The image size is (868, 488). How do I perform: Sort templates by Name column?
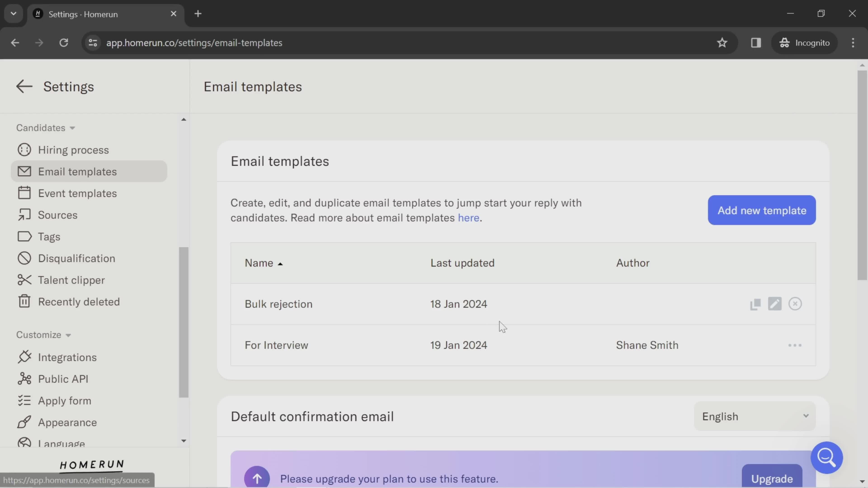point(264,263)
